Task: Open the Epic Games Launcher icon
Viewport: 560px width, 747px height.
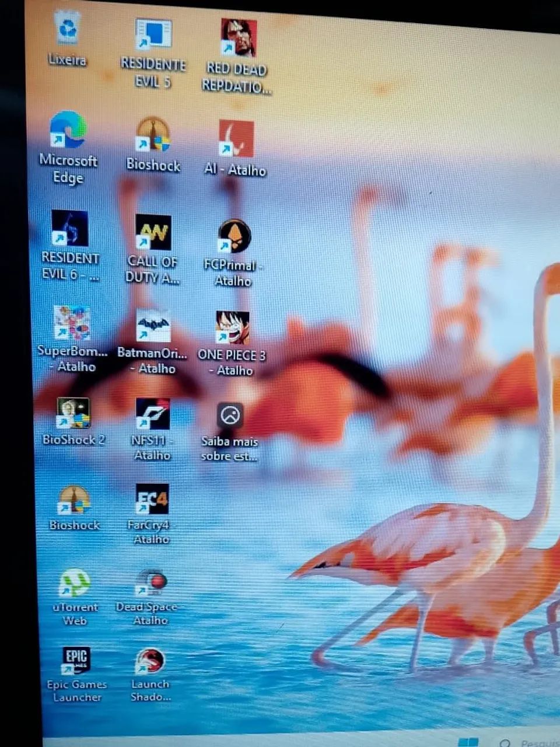Action: [76, 660]
